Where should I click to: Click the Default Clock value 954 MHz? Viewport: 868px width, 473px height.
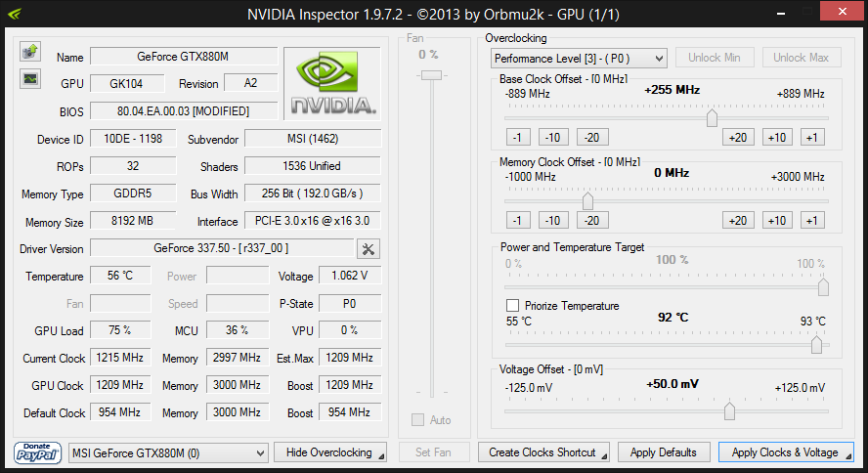click(x=120, y=412)
